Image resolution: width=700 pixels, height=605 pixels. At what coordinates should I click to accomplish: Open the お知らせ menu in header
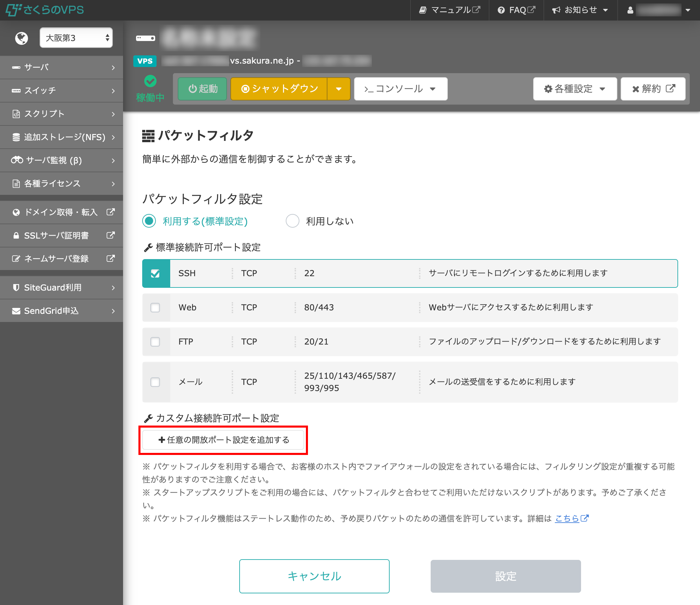tap(580, 10)
